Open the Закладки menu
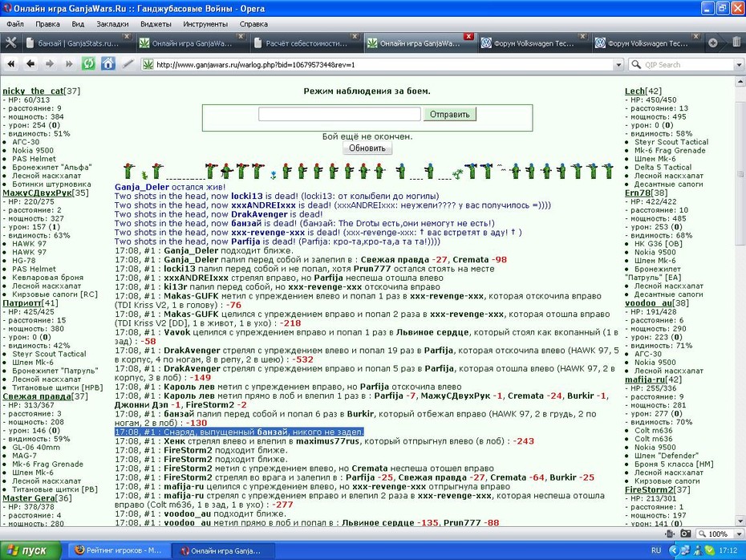746x560 pixels. pyautogui.click(x=112, y=24)
